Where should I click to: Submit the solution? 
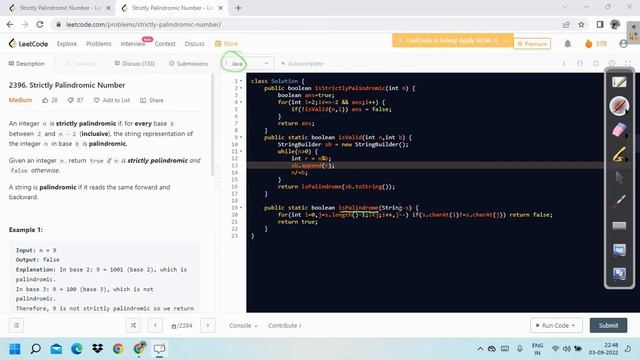point(608,325)
